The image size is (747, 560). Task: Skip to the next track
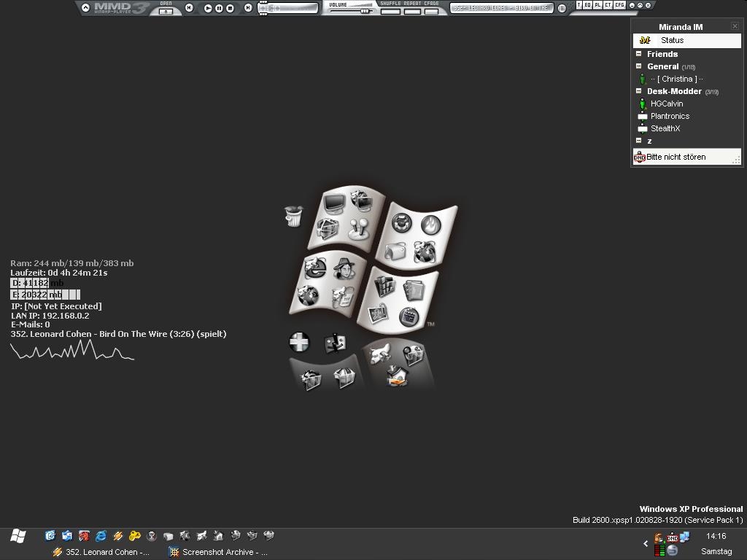click(x=248, y=7)
